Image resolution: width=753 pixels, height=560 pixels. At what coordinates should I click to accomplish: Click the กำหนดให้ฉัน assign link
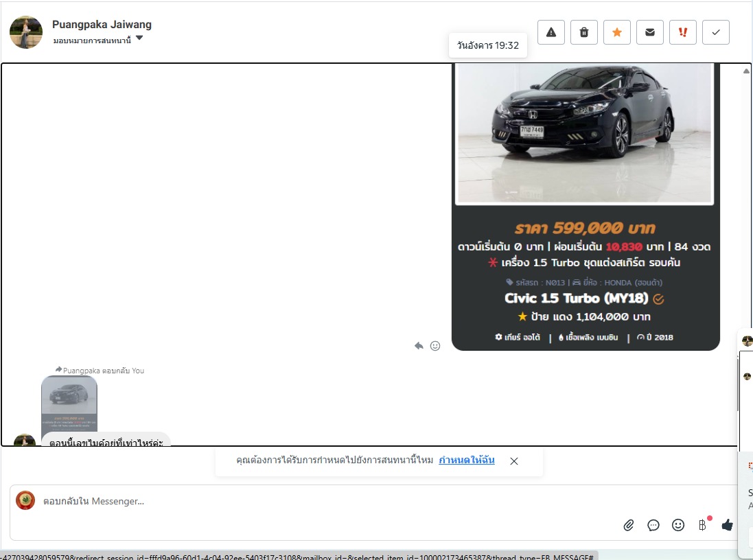pos(467,460)
